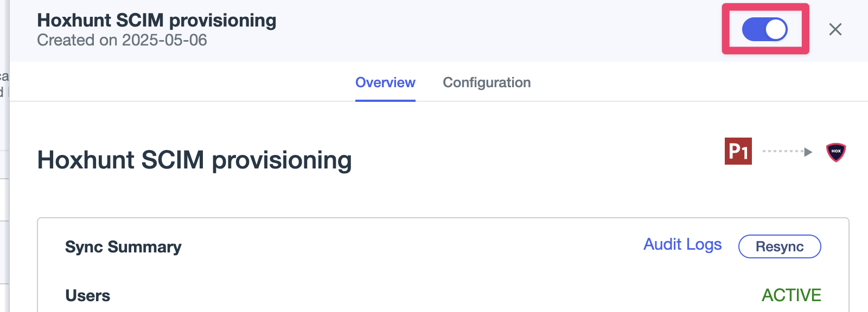Click the header title Hoxhunt SCIM provisioning
Viewport: 868px width, 312px height.
(x=157, y=20)
